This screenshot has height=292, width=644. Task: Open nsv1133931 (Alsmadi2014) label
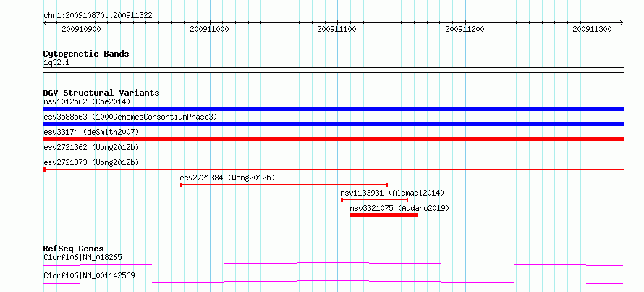392,193
